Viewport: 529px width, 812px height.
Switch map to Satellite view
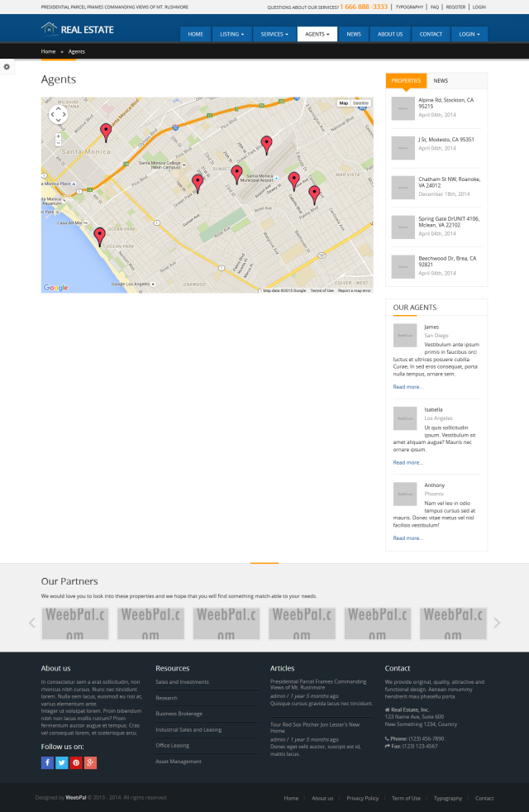click(361, 103)
